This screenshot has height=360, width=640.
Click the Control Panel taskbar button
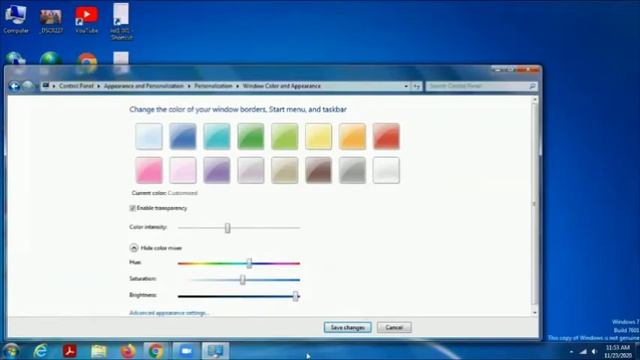[x=216, y=351]
